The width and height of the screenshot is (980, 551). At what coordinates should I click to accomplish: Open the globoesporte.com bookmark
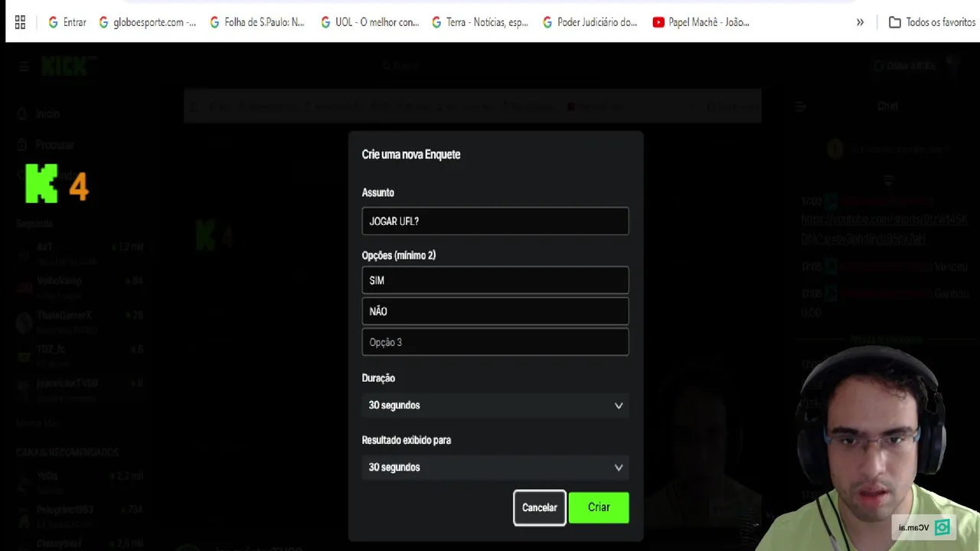(147, 22)
